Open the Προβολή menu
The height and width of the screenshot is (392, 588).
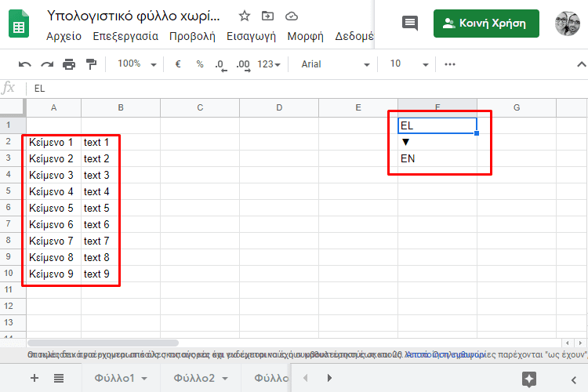tap(192, 36)
